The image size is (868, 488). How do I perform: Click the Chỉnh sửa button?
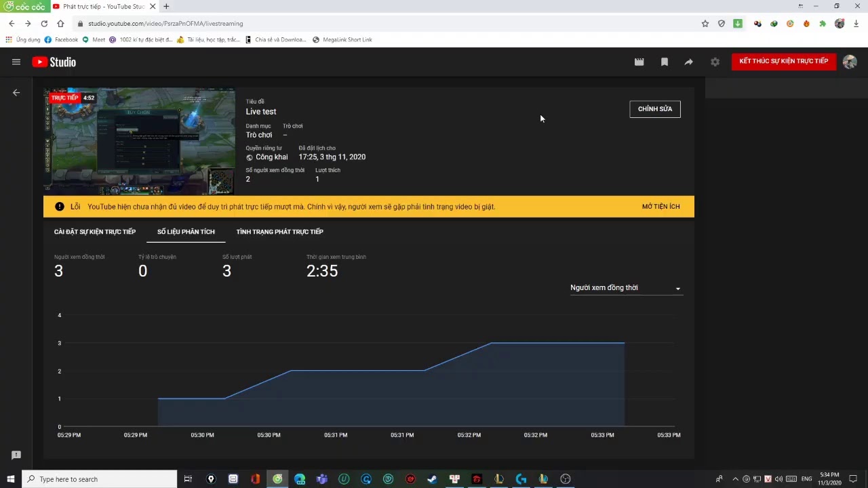[655, 109]
